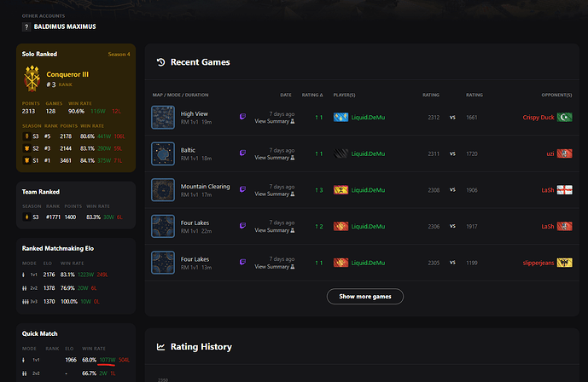Open BALDIMUS MAXIMUS other account

pos(65,26)
